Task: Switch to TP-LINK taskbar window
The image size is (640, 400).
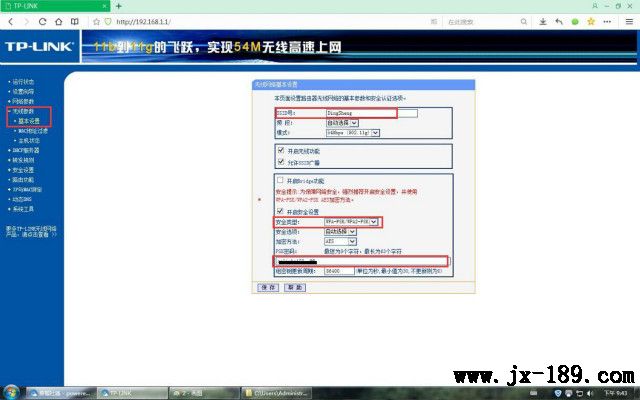Action: click(133, 393)
